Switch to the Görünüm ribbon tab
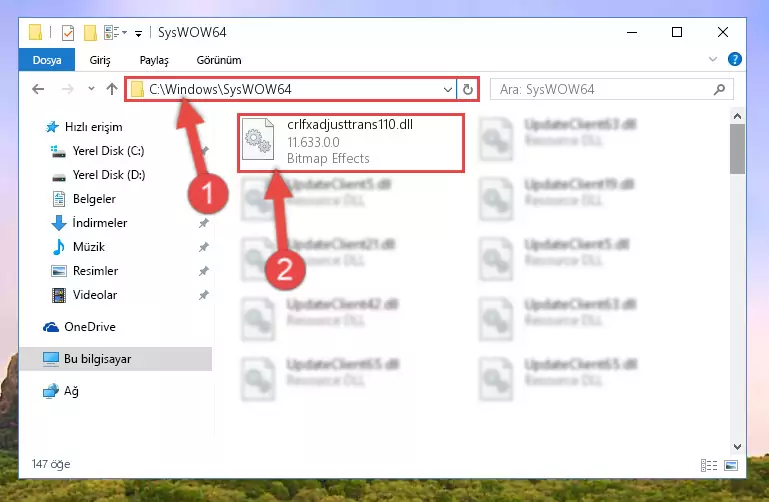Viewport: 769px width, 502px height. coord(219,60)
